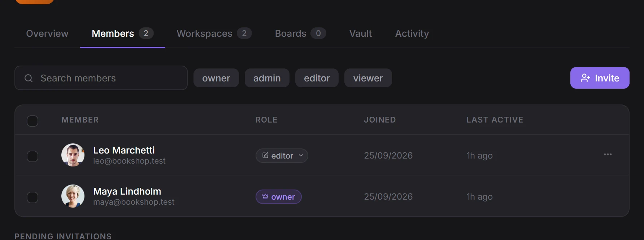Click the name Leo Marchetti

point(124,150)
